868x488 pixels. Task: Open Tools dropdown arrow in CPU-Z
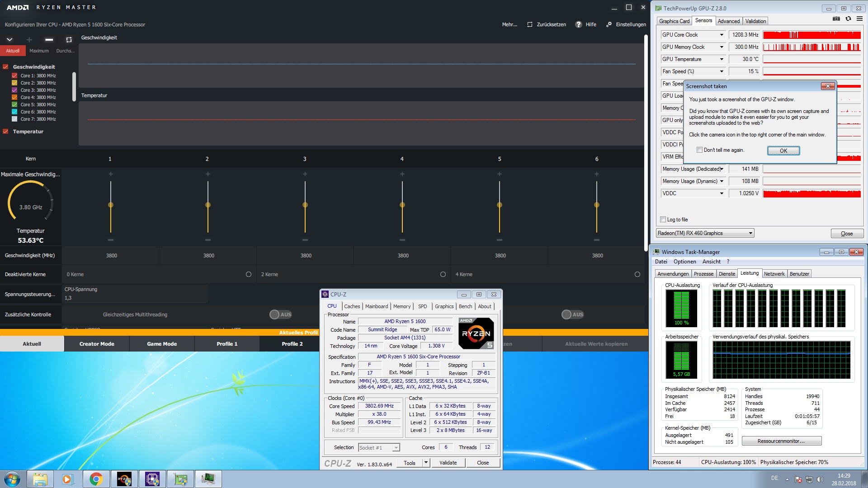[x=426, y=463]
